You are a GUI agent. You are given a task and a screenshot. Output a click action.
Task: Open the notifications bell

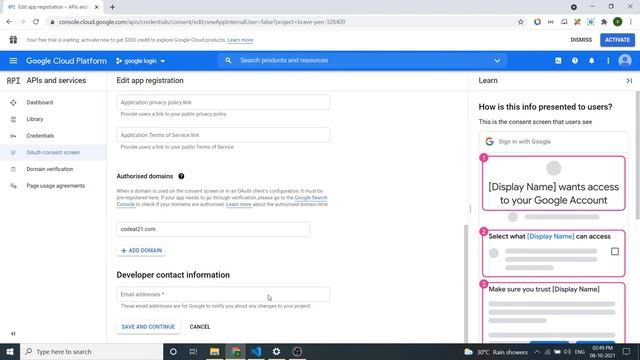point(591,61)
